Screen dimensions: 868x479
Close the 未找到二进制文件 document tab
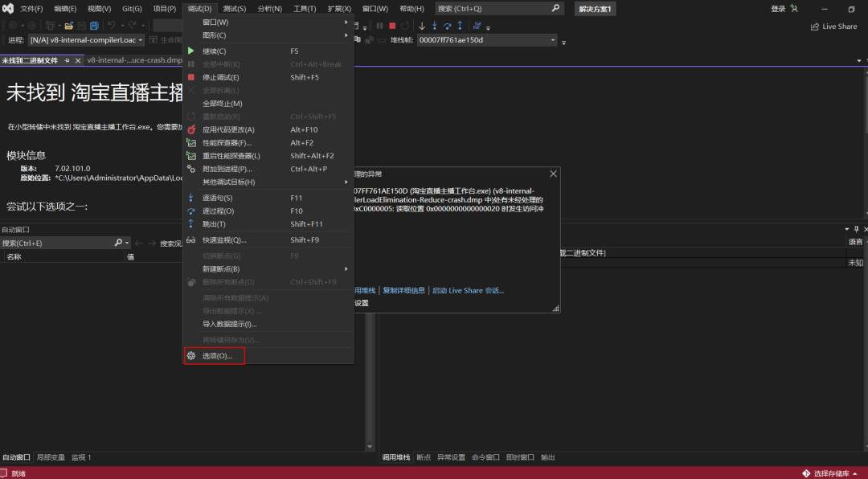point(78,60)
